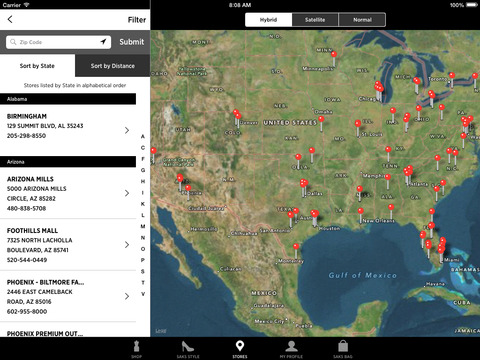The image size is (480, 360).
Task: Expand Arizona Mills store details chevron
Action: pos(127,193)
